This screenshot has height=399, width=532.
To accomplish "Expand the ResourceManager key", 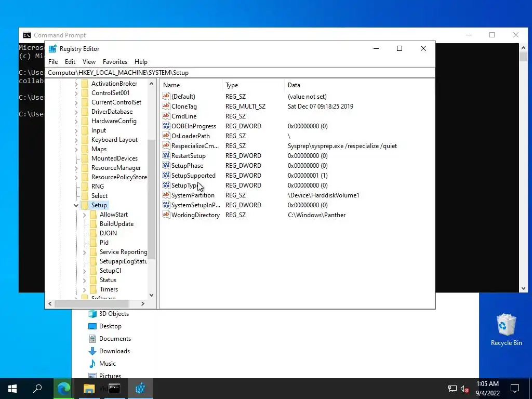I will [x=76, y=168].
